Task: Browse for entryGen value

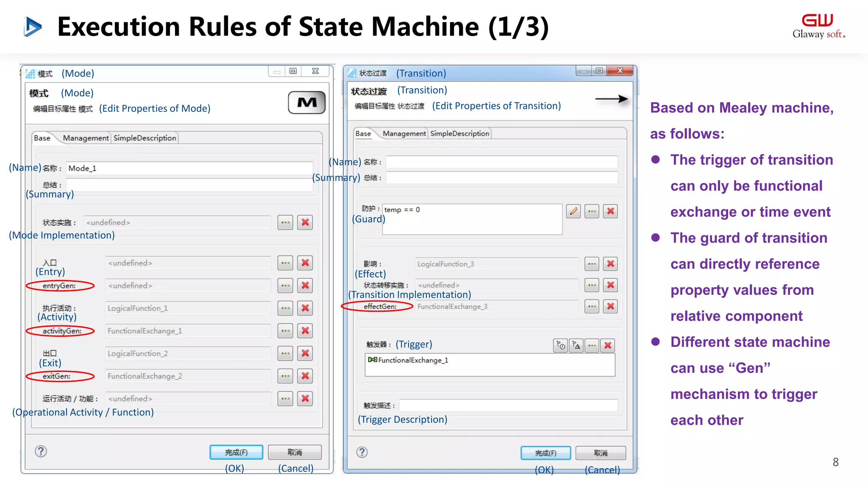Action: point(285,286)
